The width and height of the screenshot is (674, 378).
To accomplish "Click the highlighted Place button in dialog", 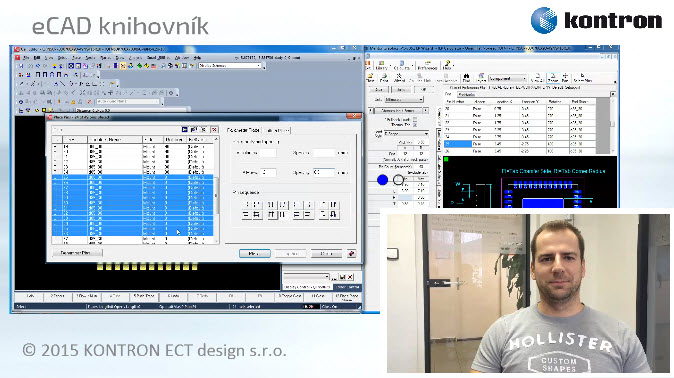I will tap(254, 254).
